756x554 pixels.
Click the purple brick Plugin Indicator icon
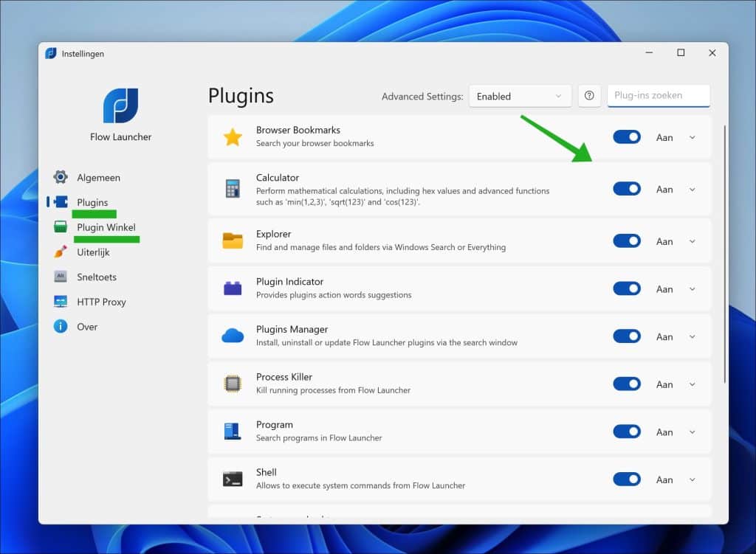click(x=233, y=288)
